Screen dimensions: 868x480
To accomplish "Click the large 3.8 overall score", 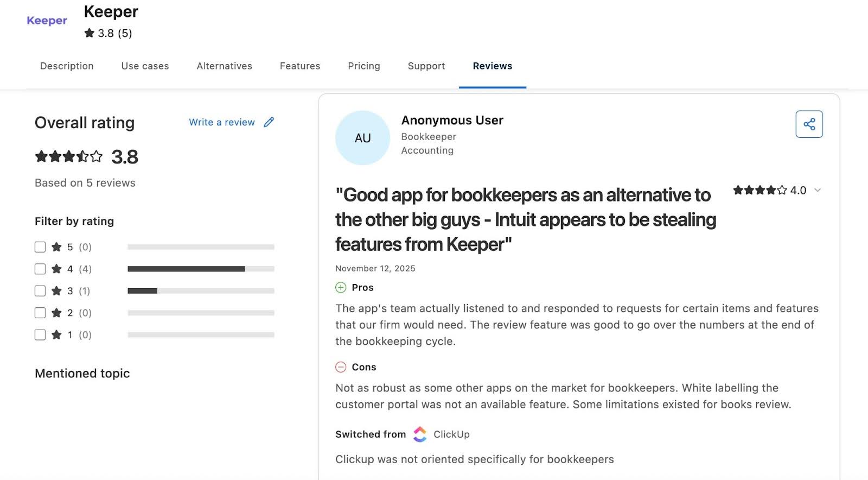I will (125, 157).
